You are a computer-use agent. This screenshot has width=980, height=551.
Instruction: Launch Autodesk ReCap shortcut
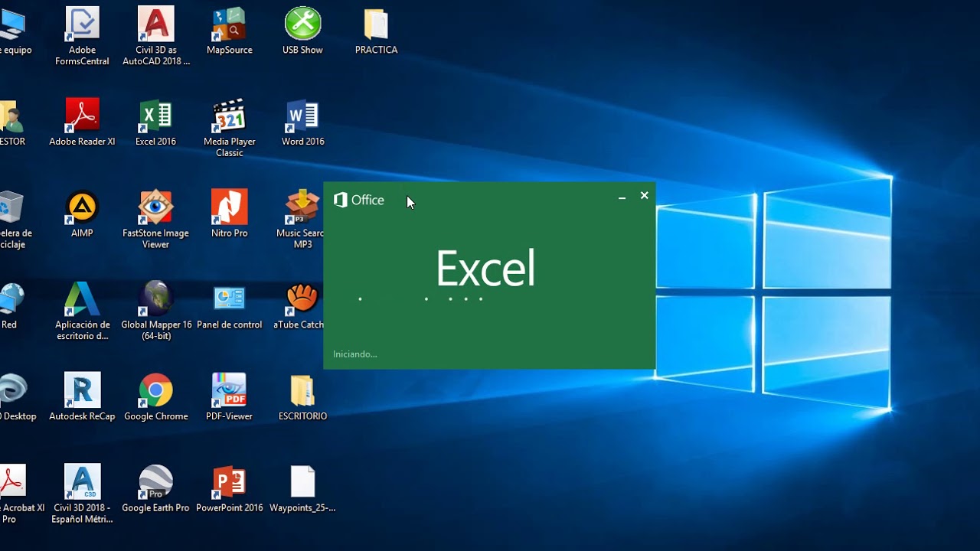82,398
